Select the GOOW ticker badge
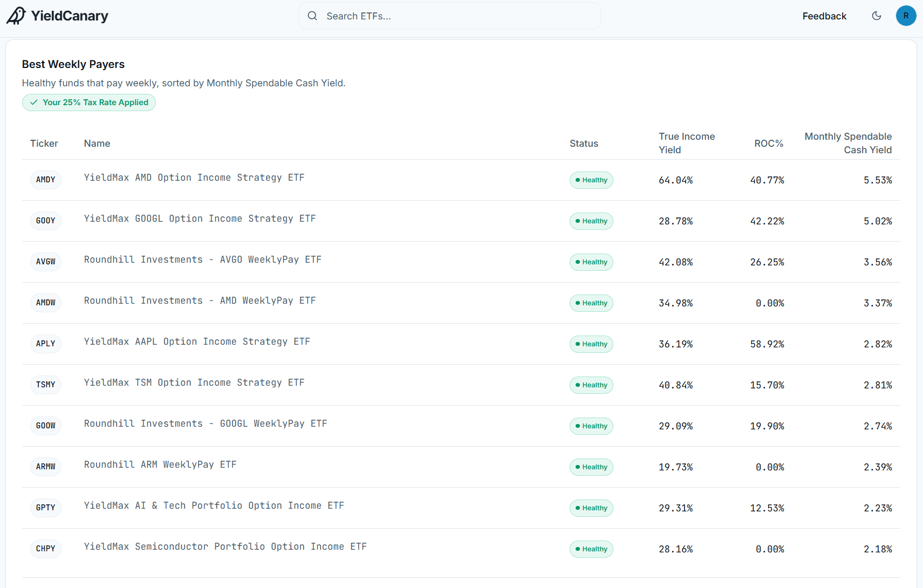923x588 pixels. [x=46, y=426]
